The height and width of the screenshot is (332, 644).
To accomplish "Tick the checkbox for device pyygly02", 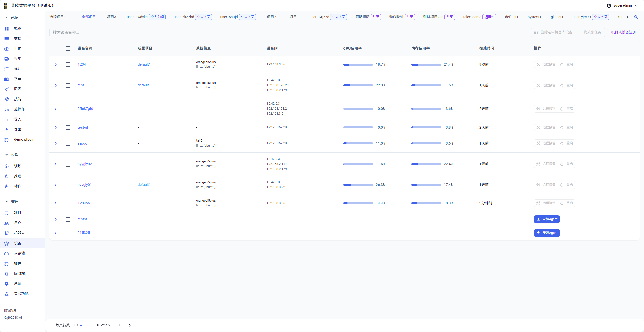I will pos(68,164).
